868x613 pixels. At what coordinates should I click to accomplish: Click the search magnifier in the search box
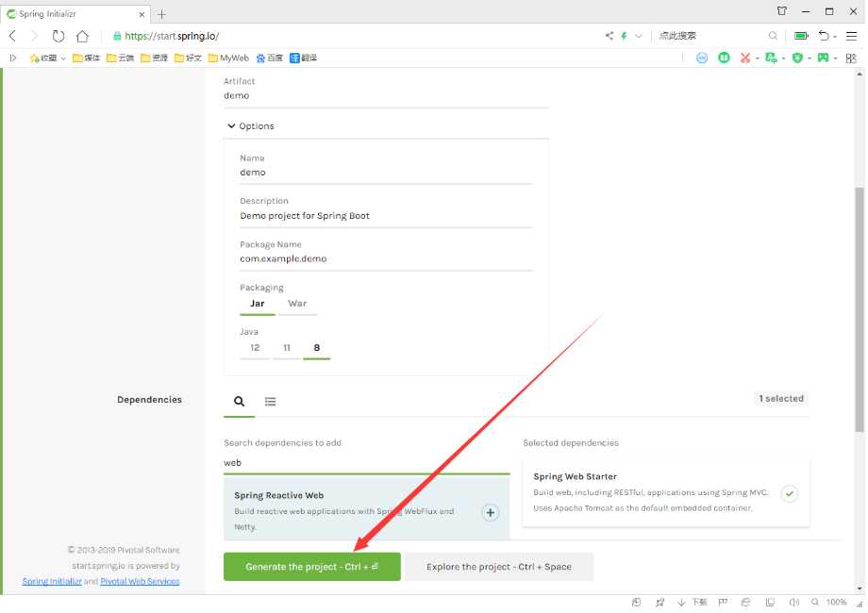pos(773,36)
